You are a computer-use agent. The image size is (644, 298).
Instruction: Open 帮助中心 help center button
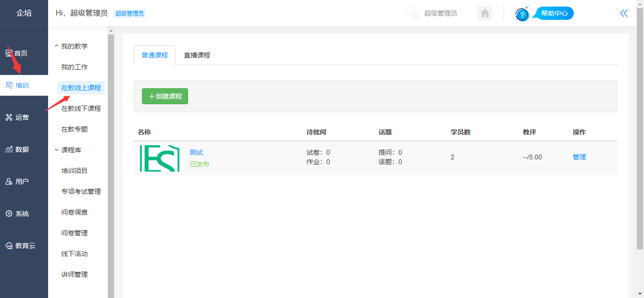tap(553, 13)
